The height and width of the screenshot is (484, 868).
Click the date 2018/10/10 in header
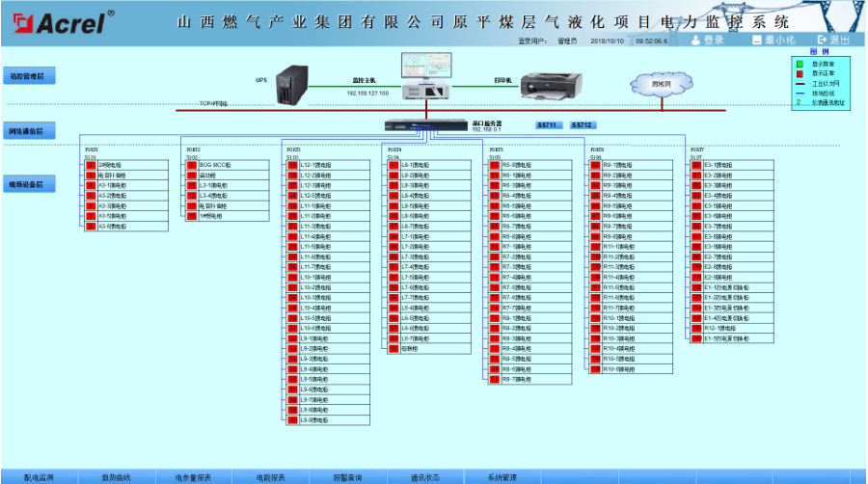pyautogui.click(x=607, y=40)
